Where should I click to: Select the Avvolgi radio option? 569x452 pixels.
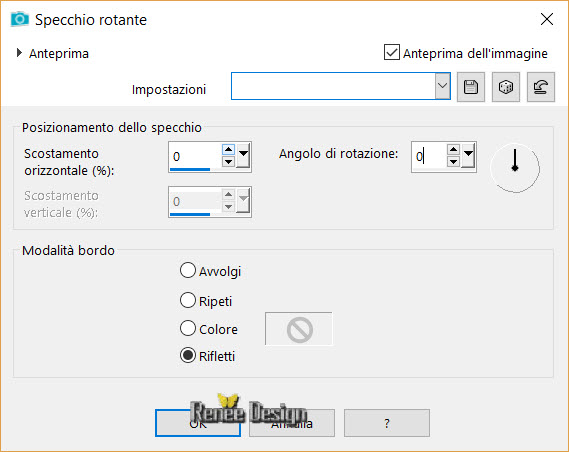(188, 271)
